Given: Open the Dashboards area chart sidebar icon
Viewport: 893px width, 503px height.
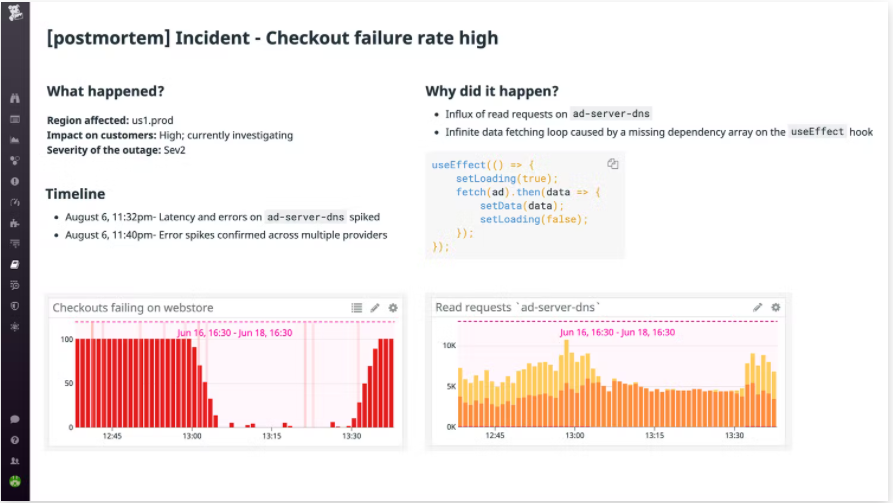Looking at the screenshot, I should click(x=15, y=140).
